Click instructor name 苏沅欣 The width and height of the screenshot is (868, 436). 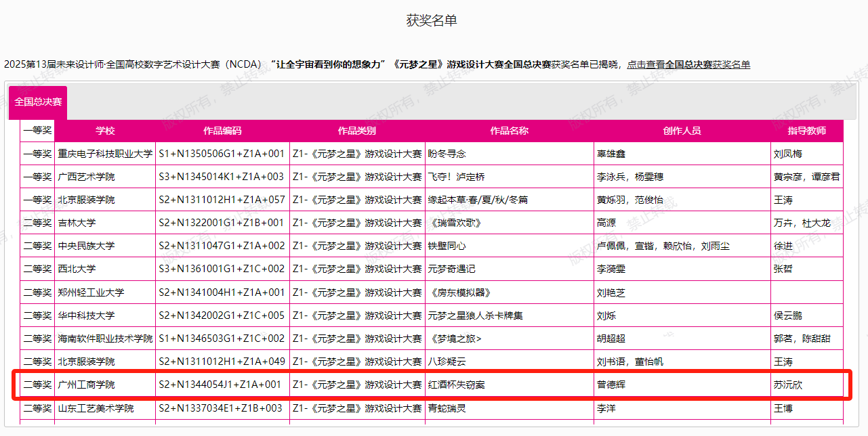point(788,385)
